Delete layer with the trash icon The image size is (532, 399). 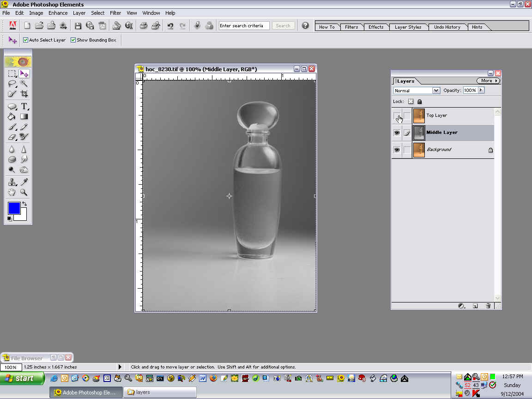click(488, 306)
